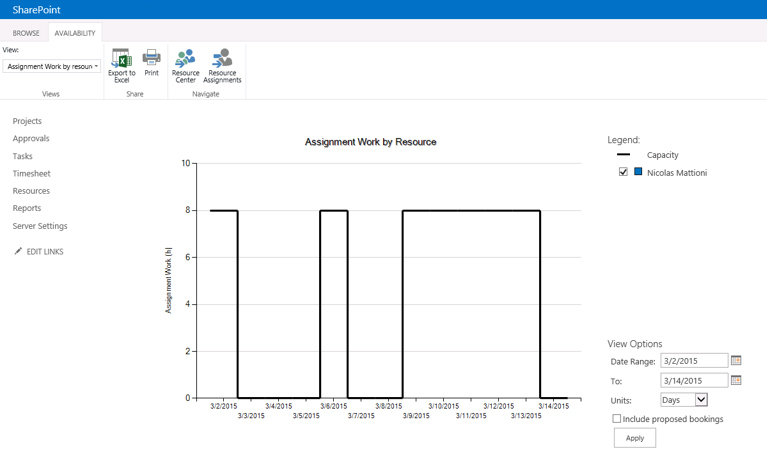Image resolution: width=767 pixels, height=467 pixels.
Task: Enable Include proposed bookings checkbox
Action: click(616, 419)
